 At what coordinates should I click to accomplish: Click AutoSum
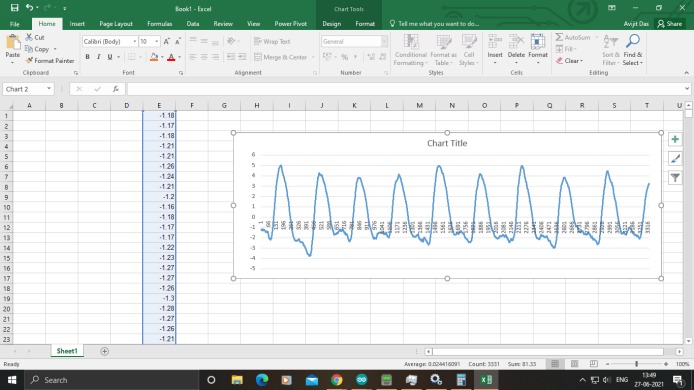click(573, 38)
